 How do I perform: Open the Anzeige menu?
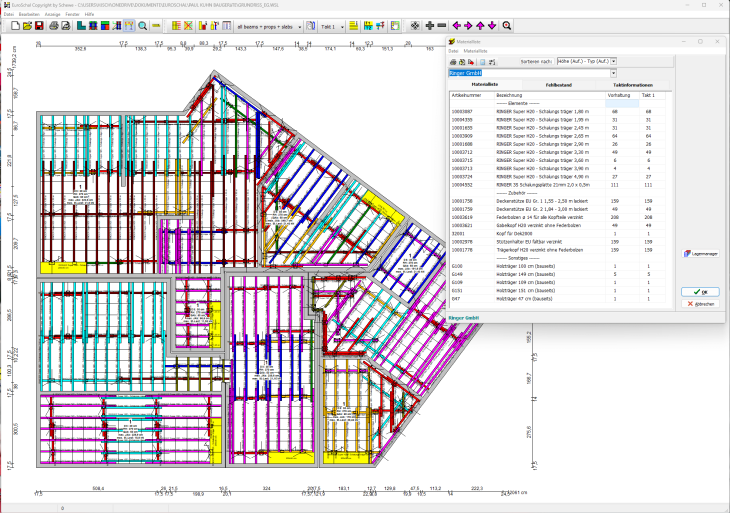[53, 14]
